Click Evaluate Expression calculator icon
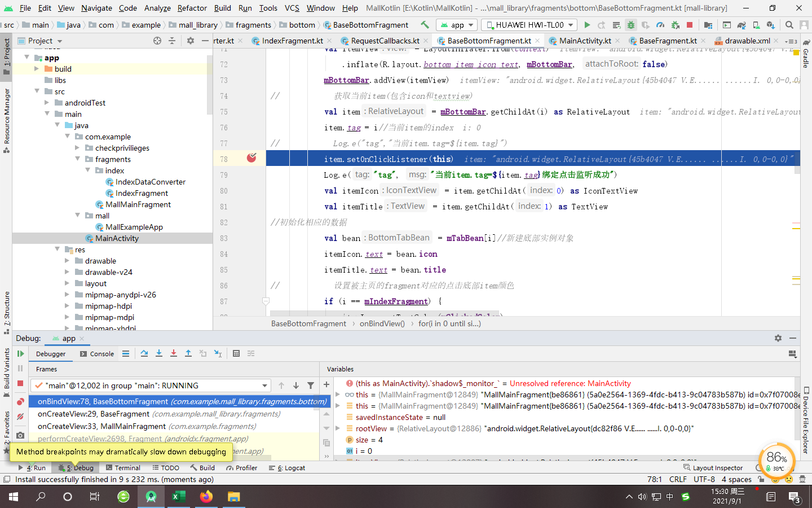Viewport: 812px width, 508px height. (x=236, y=353)
